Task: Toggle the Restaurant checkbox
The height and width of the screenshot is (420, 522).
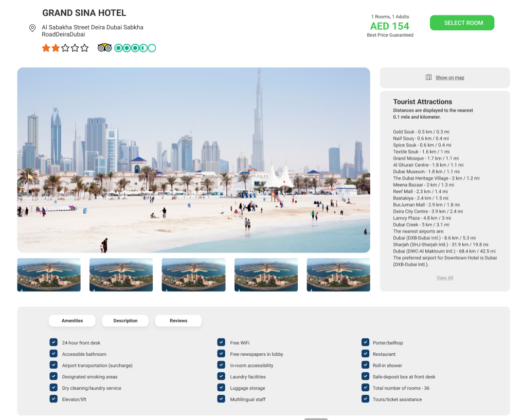Action: click(365, 354)
